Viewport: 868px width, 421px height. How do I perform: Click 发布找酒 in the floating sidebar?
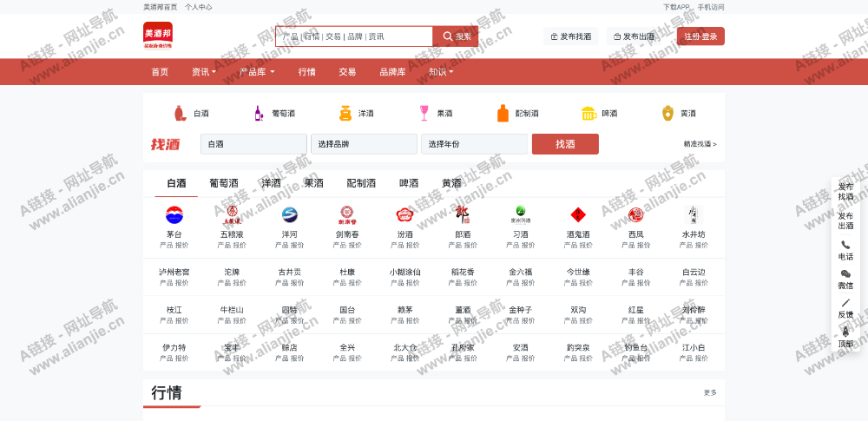(845, 192)
